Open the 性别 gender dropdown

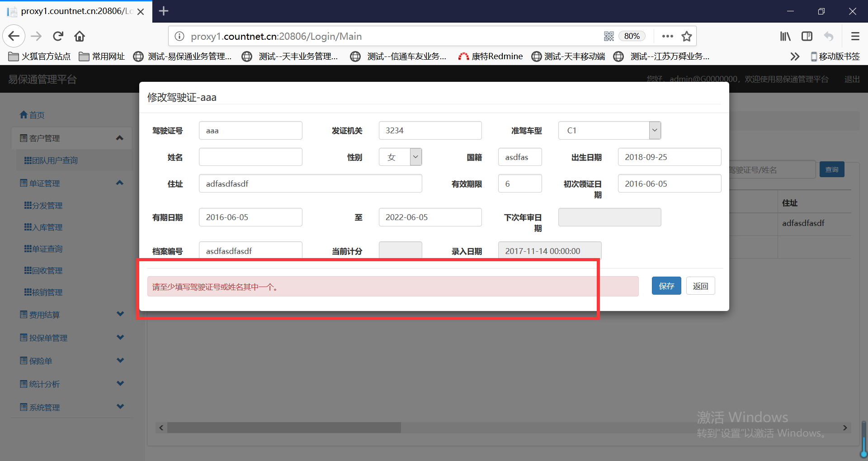pos(400,157)
